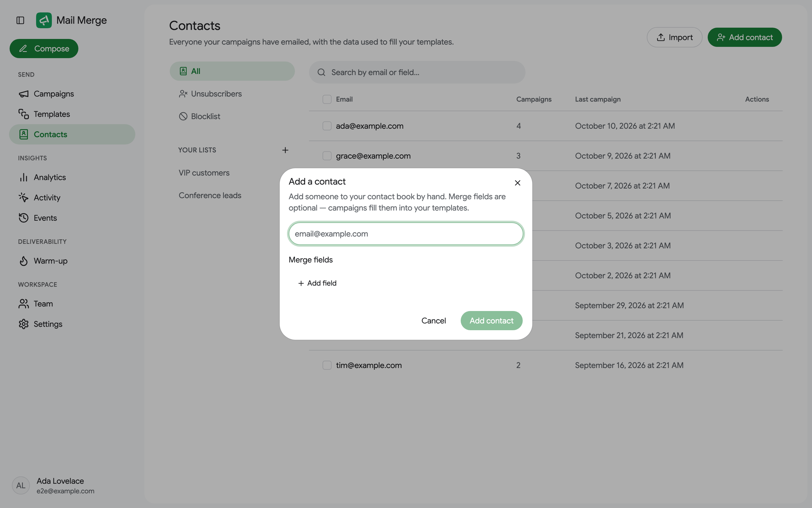Click the search magnifier icon
The height and width of the screenshot is (508, 812).
[321, 72]
